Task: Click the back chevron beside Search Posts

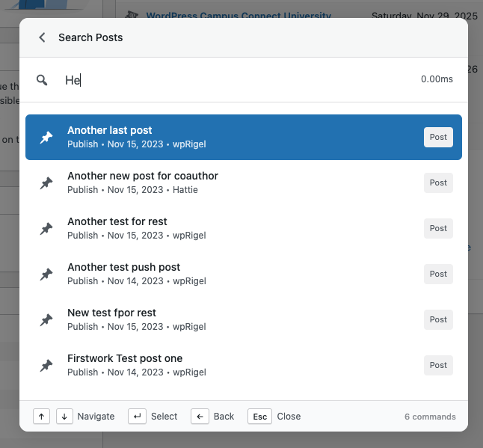Action: coord(42,37)
